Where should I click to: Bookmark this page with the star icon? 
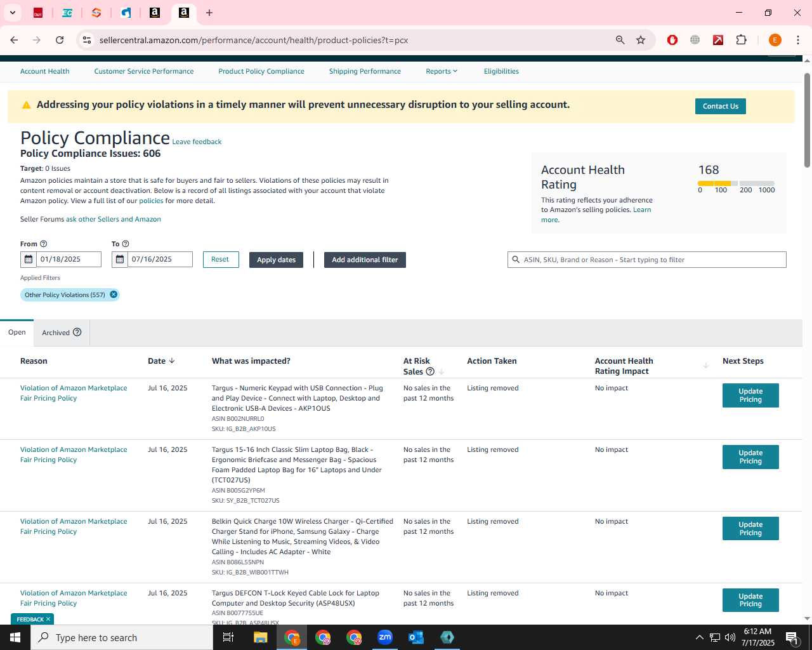641,40
